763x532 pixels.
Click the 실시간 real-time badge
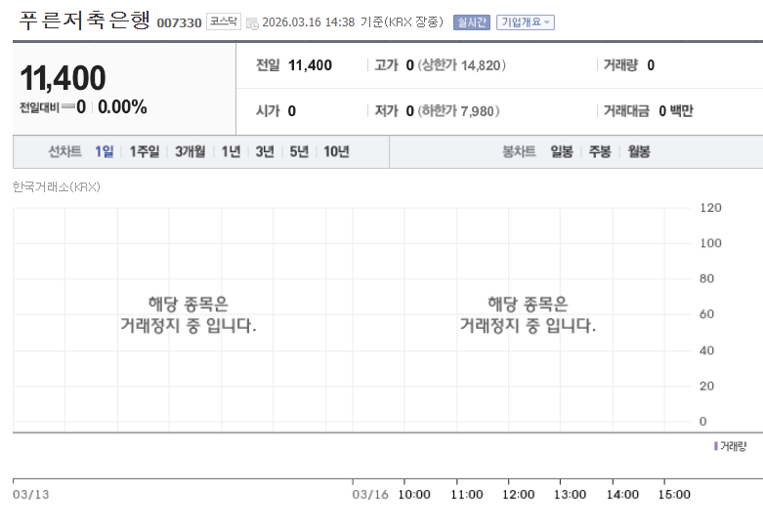pos(472,21)
